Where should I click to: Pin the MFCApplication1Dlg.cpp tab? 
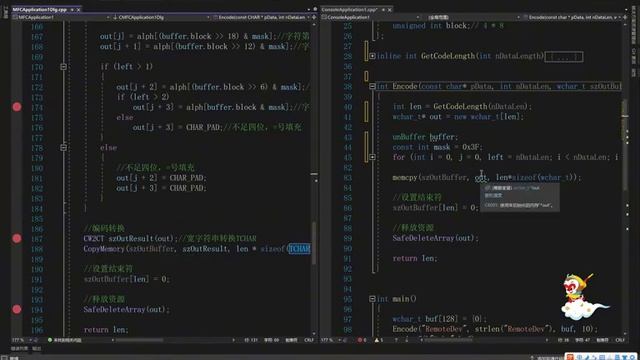72,9
